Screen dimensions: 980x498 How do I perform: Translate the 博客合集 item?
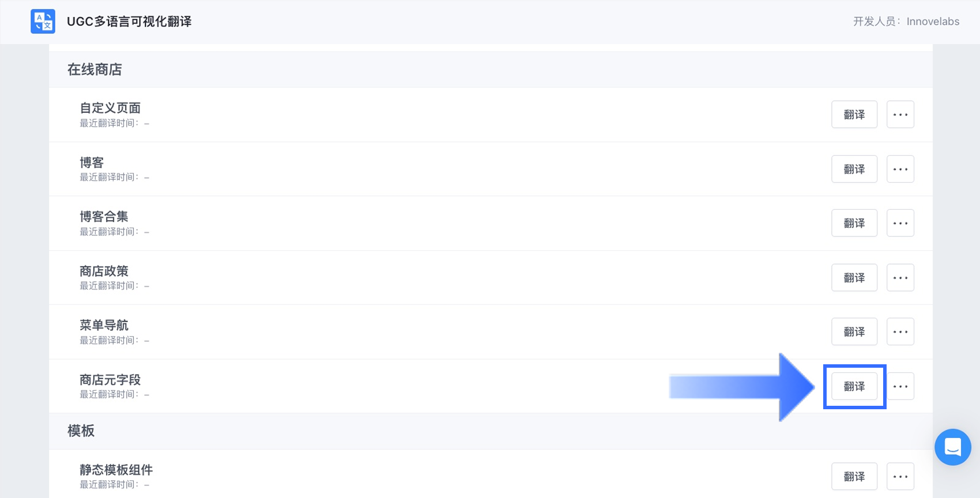(854, 223)
